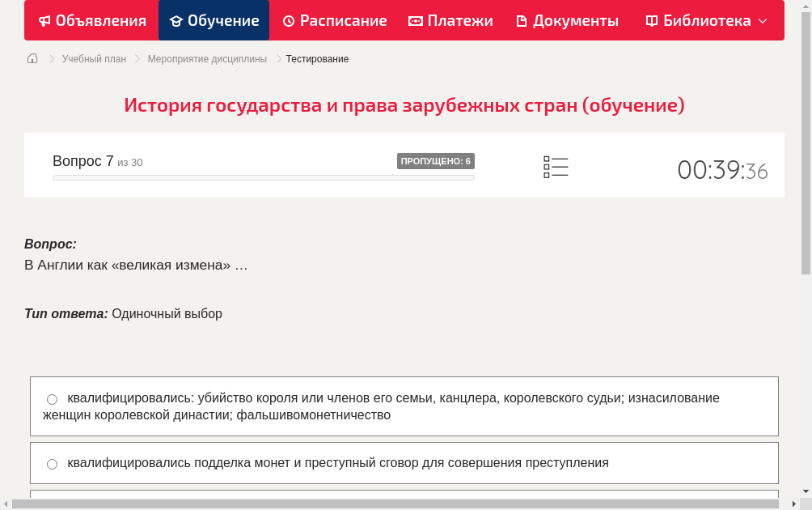Open the Расписание menu item

pyautogui.click(x=334, y=20)
